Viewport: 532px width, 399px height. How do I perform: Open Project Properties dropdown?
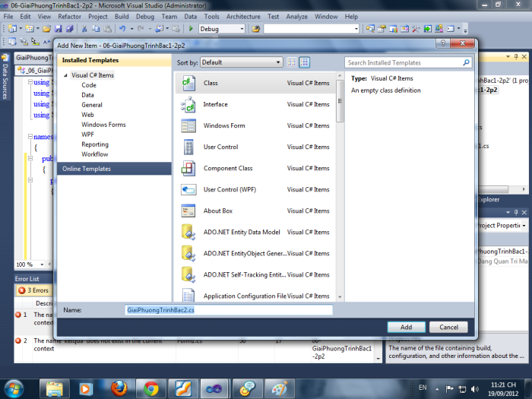(524, 226)
